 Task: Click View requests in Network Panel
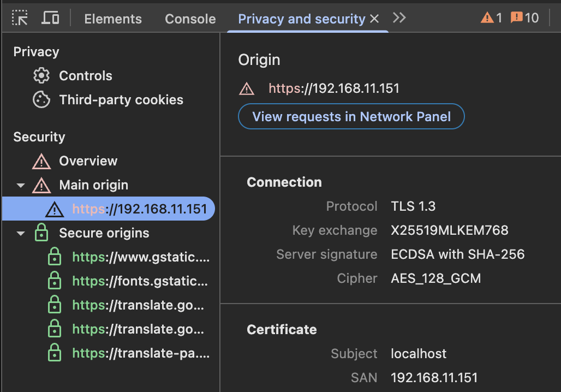coord(351,116)
